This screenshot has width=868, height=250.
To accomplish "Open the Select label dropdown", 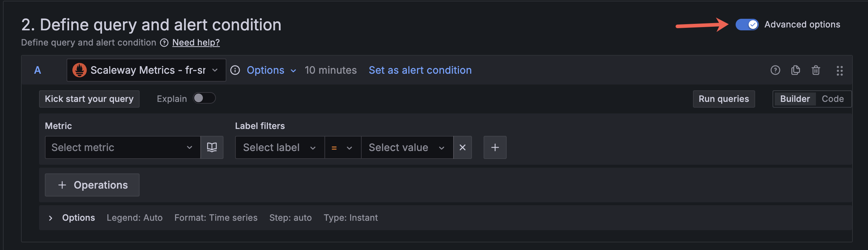I will [x=279, y=147].
